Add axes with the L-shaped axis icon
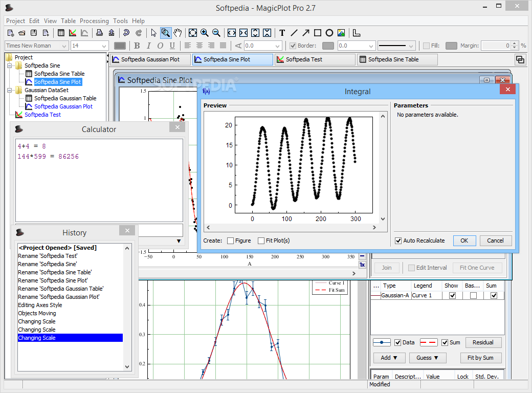Viewport: 532px width, 393px height. point(356,33)
